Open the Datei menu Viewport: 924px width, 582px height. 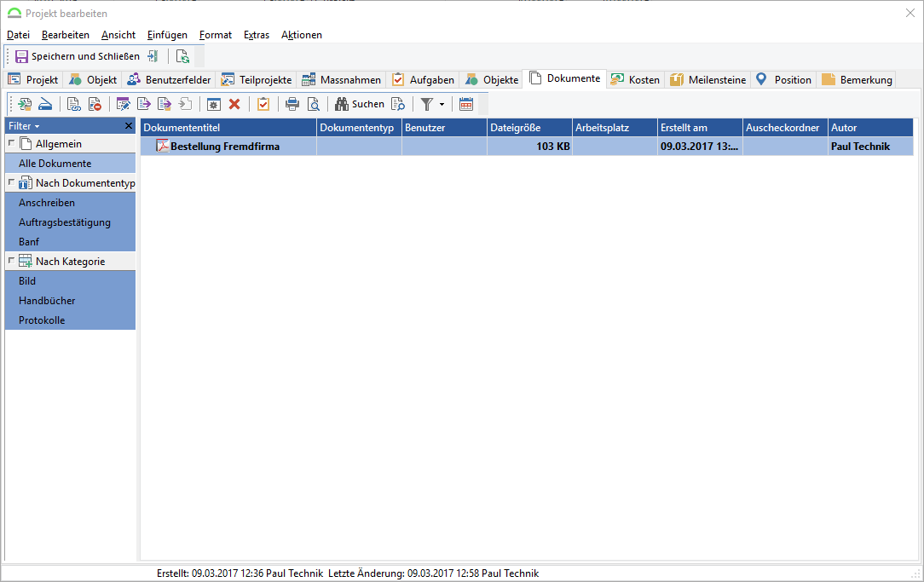coord(18,35)
